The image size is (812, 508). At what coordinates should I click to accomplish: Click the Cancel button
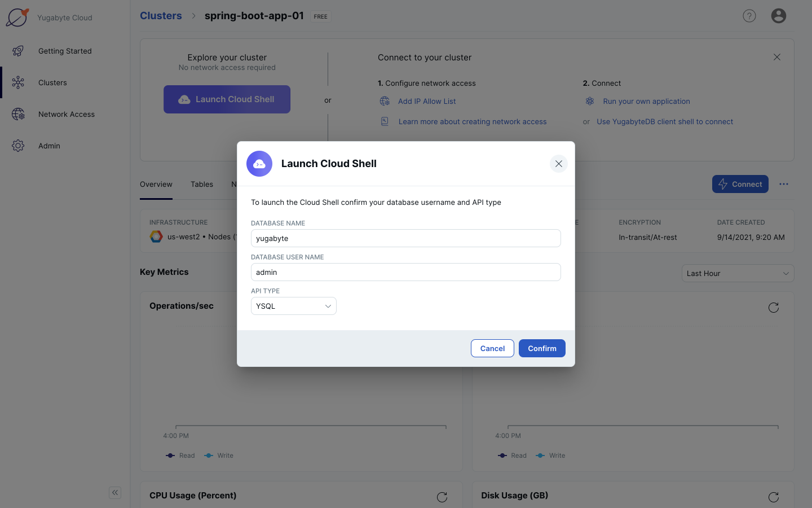492,348
